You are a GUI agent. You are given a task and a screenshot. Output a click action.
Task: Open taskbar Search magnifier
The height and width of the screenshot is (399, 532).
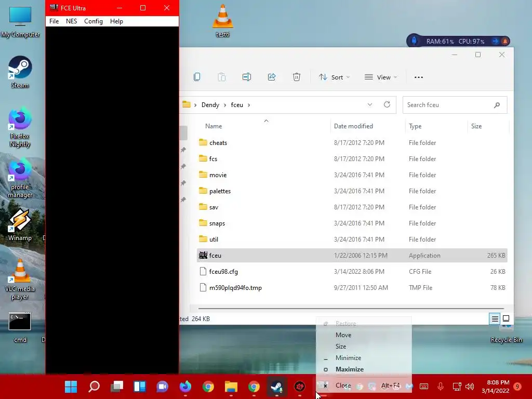pos(94,387)
